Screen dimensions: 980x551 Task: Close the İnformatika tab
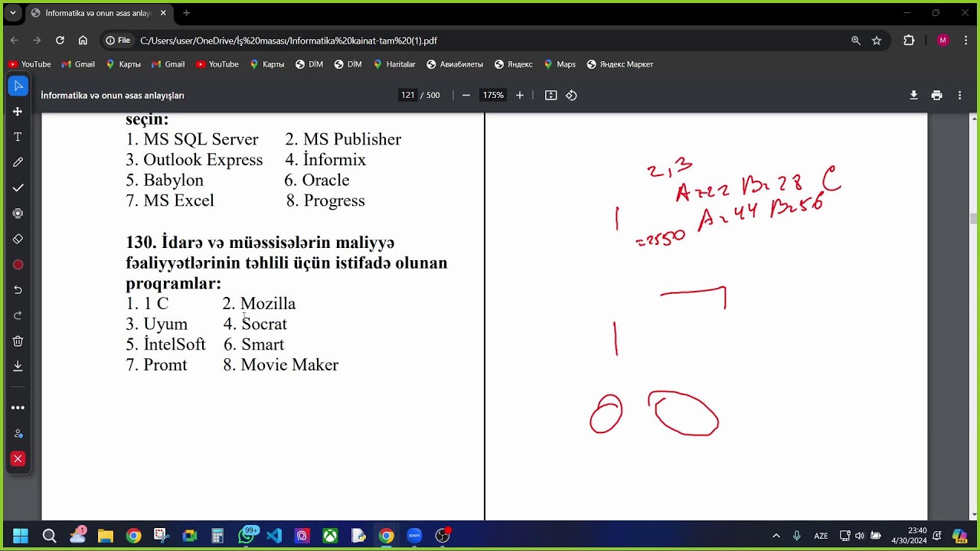[x=163, y=13]
